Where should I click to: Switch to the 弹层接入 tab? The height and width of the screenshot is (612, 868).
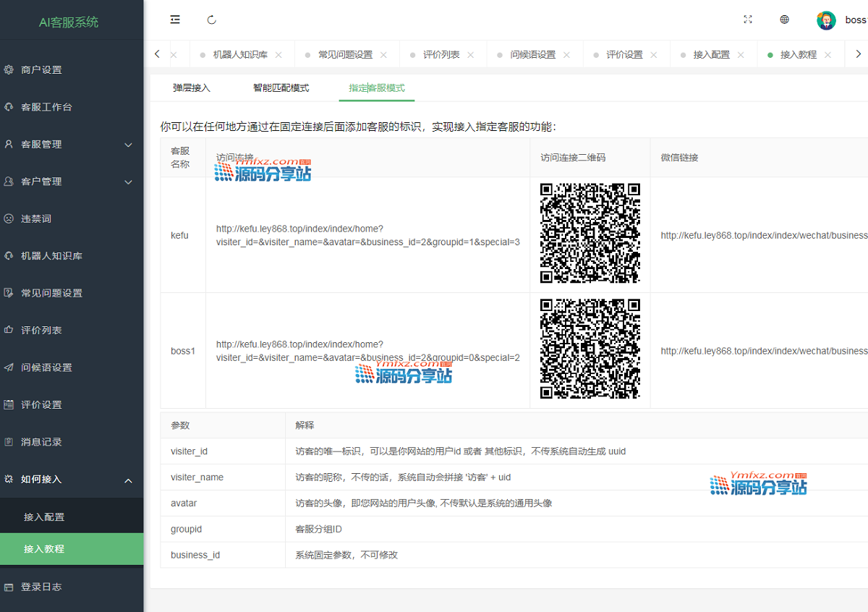coord(192,88)
